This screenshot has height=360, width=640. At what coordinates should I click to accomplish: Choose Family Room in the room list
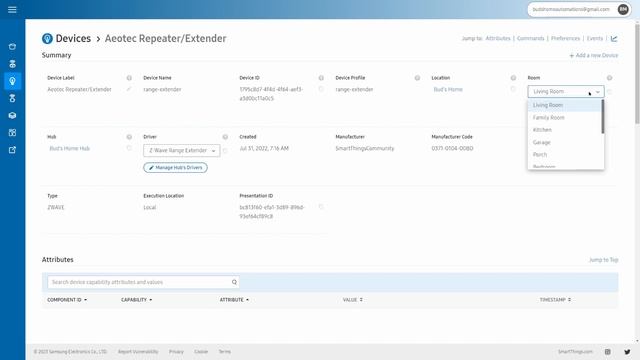click(565, 118)
